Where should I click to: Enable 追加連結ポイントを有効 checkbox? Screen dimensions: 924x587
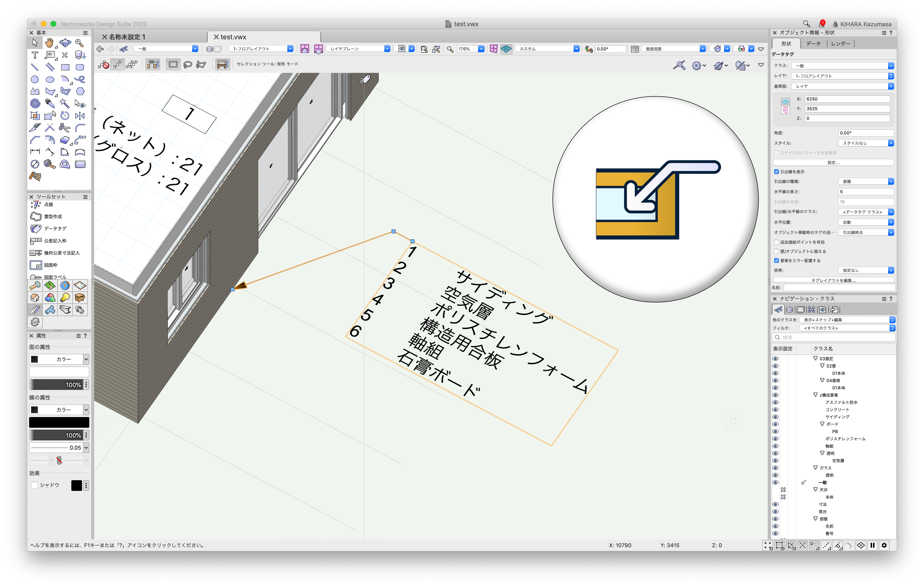pyautogui.click(x=776, y=242)
